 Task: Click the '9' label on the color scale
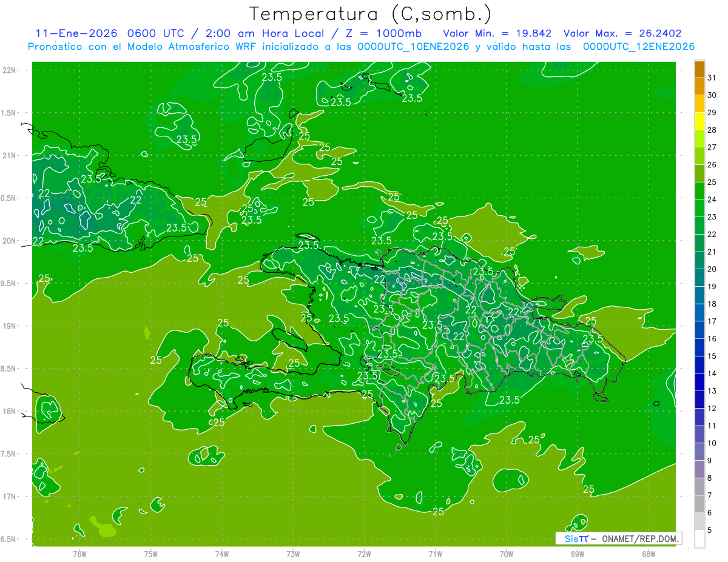coord(710,461)
